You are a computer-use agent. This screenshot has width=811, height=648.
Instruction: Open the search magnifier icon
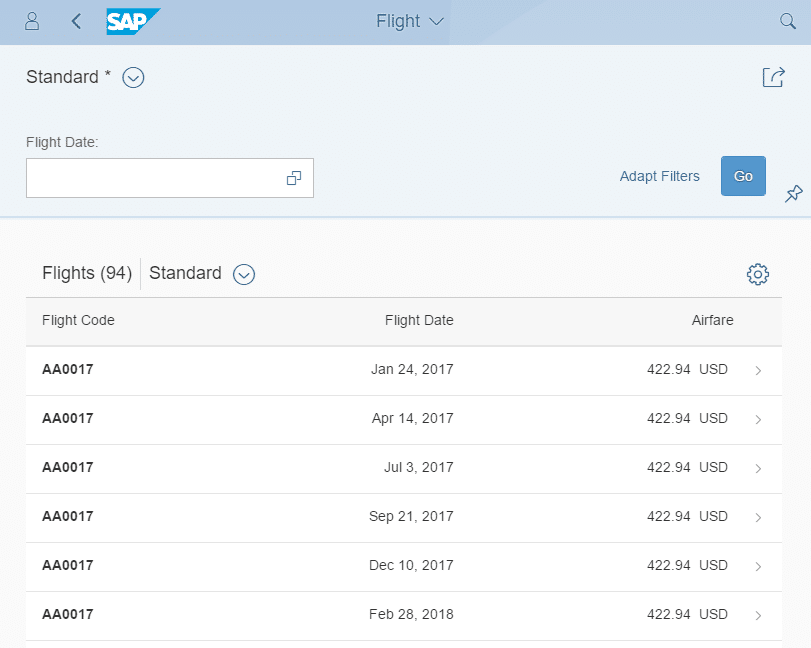[788, 21]
